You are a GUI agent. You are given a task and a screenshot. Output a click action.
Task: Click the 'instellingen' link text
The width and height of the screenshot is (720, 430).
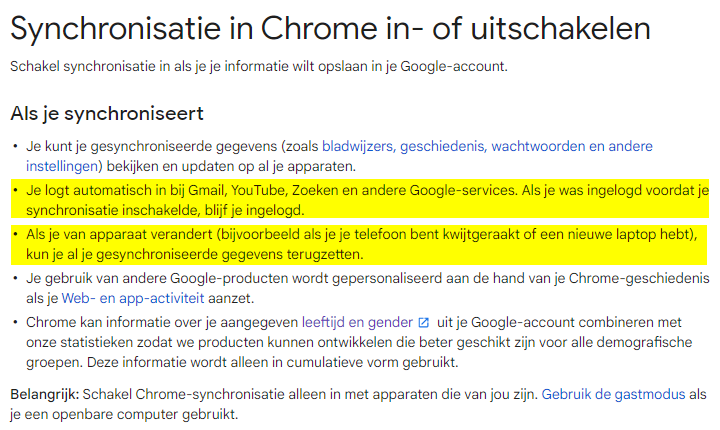click(62, 166)
